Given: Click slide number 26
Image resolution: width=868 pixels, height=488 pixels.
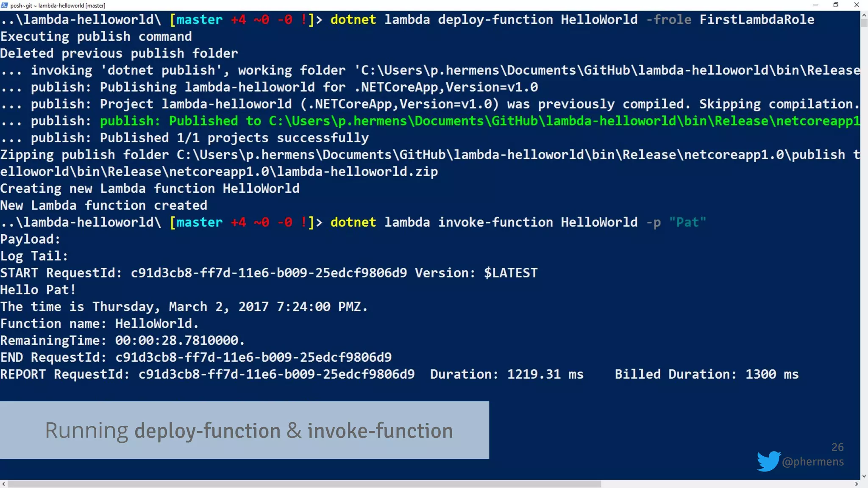Looking at the screenshot, I should point(837,447).
